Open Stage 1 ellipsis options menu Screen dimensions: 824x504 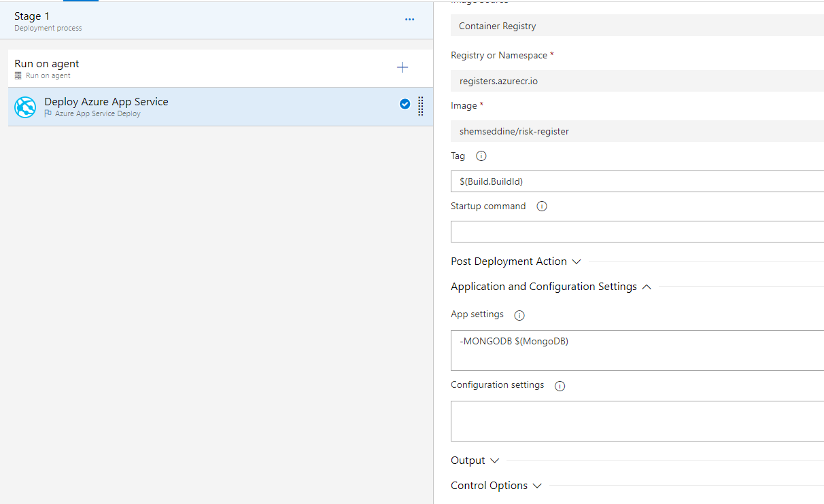point(409,20)
